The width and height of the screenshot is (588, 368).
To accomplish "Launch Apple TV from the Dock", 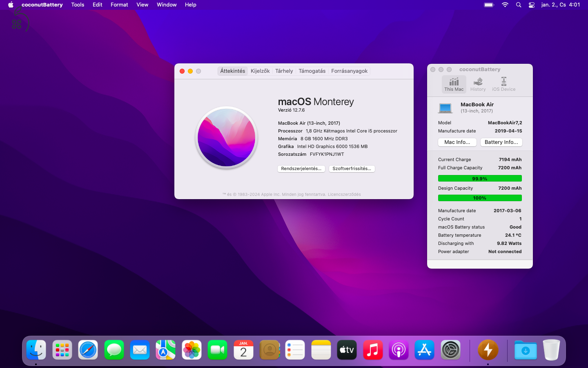I will (x=347, y=350).
